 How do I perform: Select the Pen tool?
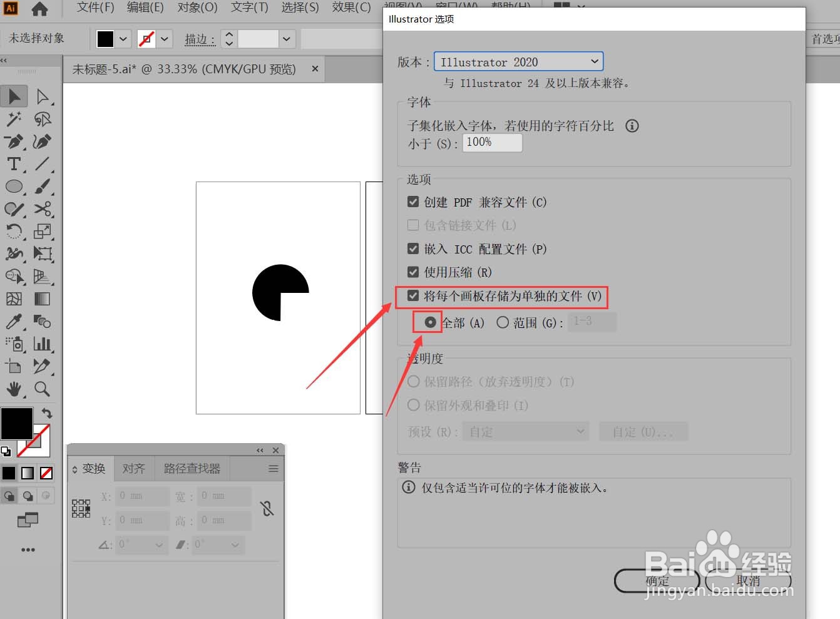pyautogui.click(x=14, y=141)
